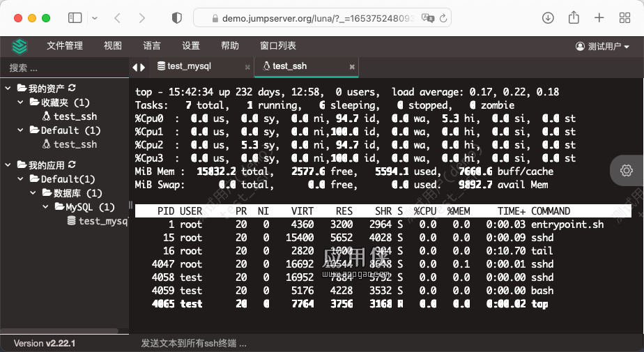Show Safari tab overview
Image resolution: width=644 pixels, height=352 pixels.
click(624, 17)
